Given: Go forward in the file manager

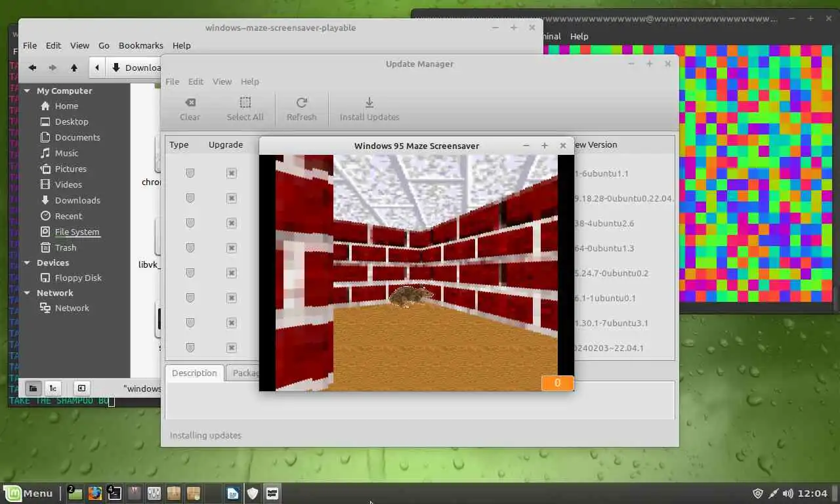Looking at the screenshot, I should pos(53,68).
